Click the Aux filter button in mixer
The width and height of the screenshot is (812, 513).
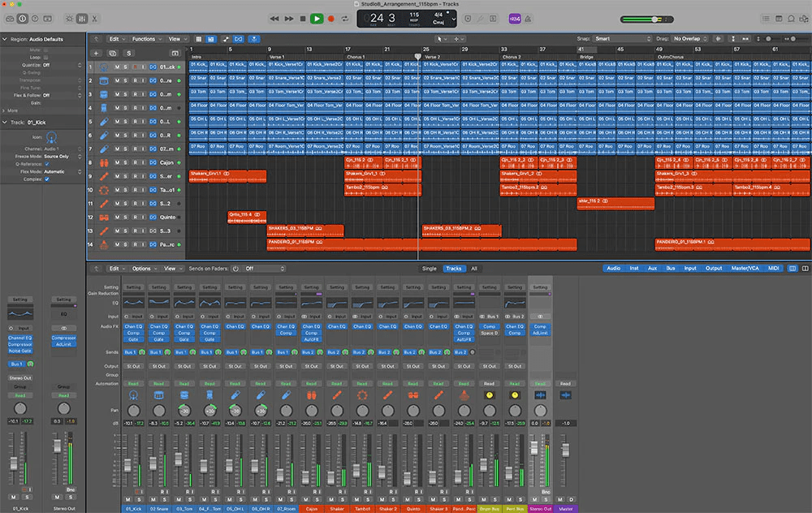(653, 268)
